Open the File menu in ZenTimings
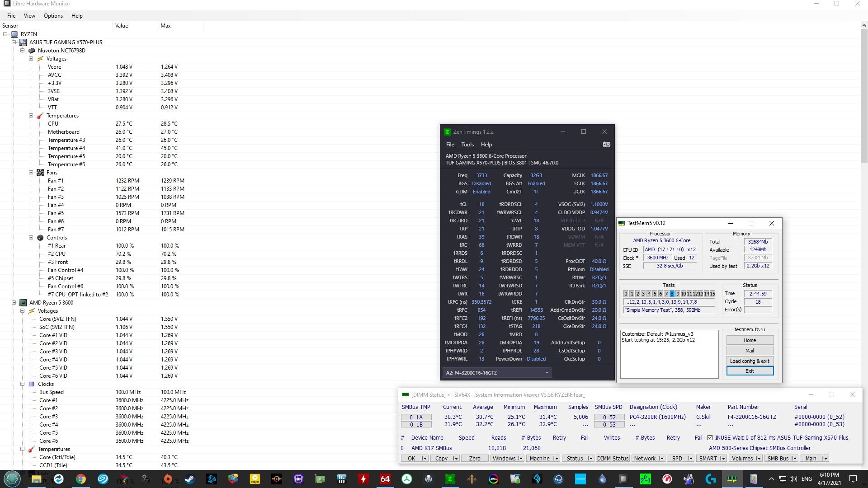Viewport: 868px width, 488px height. 450,145
